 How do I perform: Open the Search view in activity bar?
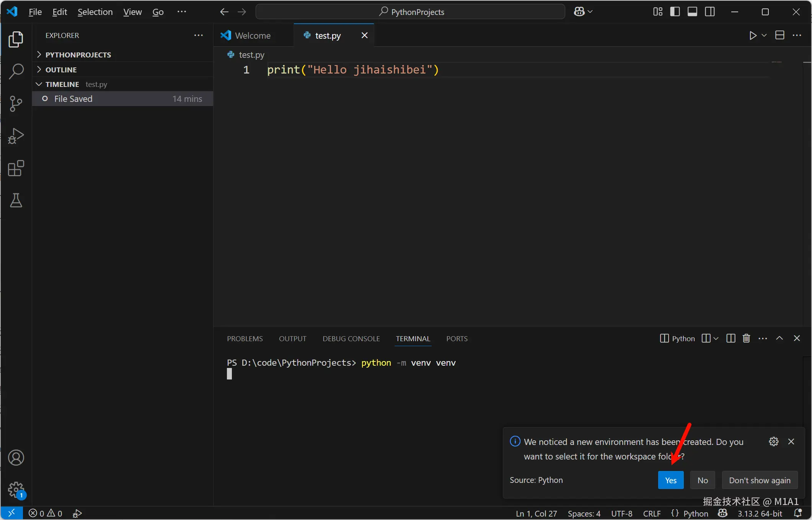point(16,71)
